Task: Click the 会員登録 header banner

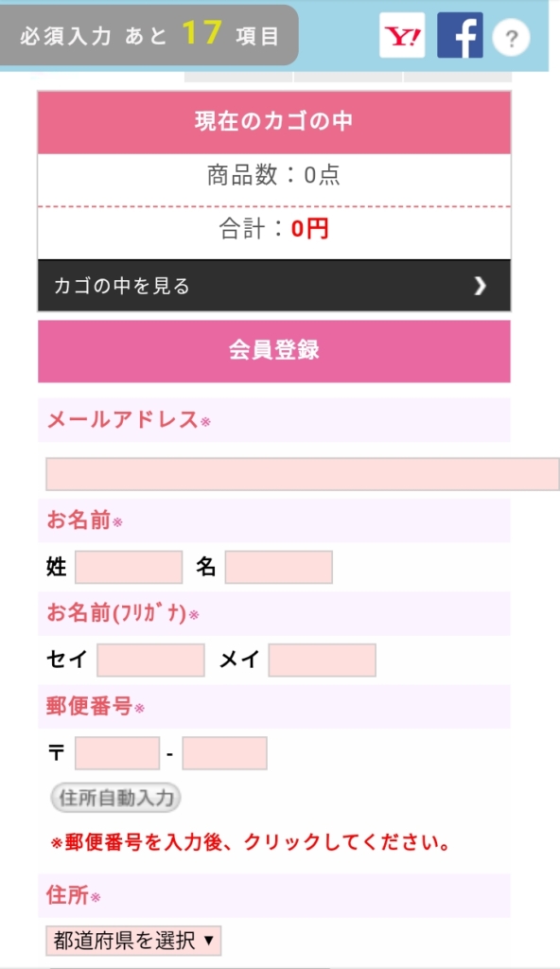Action: (x=273, y=351)
